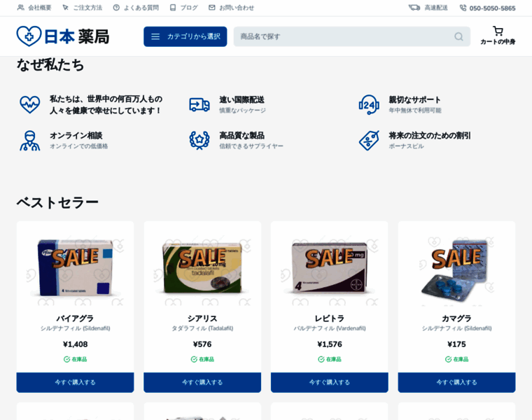This screenshot has width=532, height=420.
Task: Click the delivery truck icon for 速い国際配送
Action: click(199, 104)
